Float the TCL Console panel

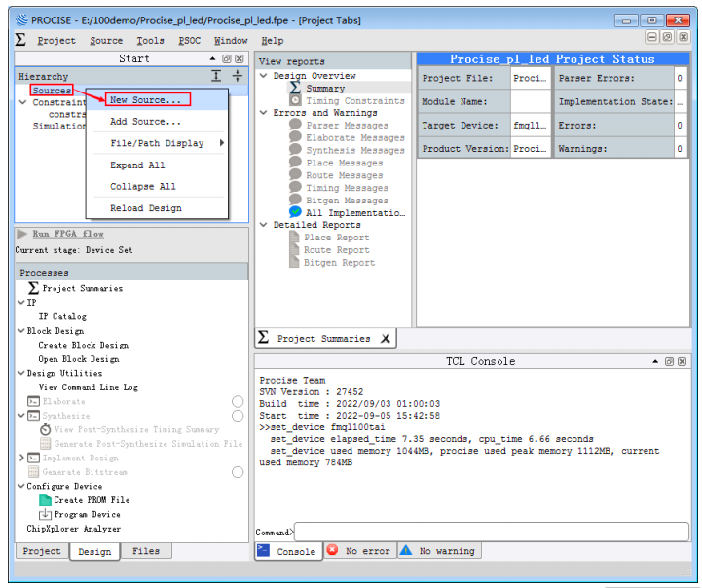(x=669, y=361)
